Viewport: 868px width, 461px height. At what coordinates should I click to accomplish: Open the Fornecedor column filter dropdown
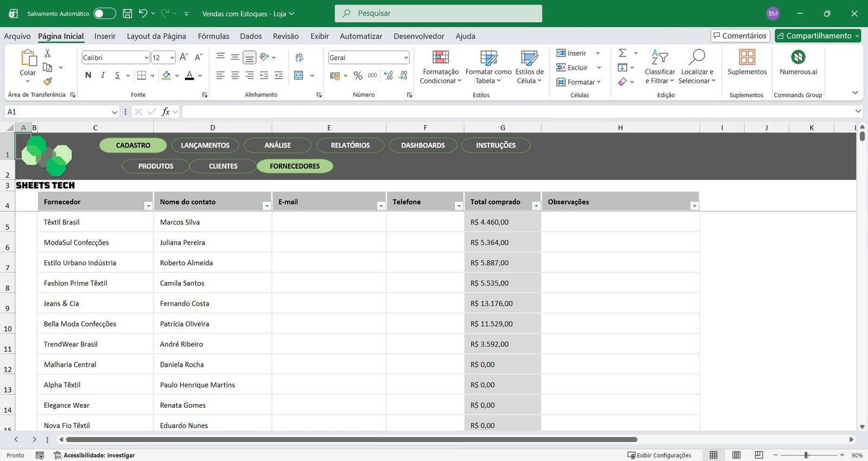[148, 206]
